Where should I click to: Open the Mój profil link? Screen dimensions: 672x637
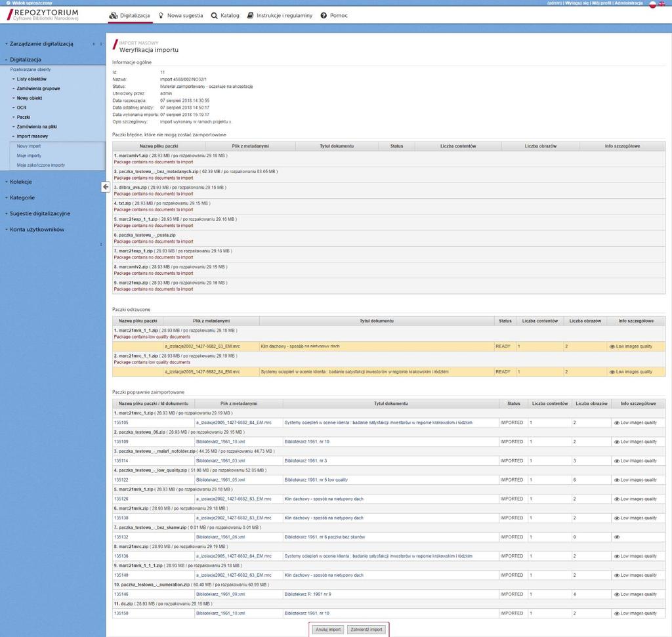pyautogui.click(x=602, y=3)
